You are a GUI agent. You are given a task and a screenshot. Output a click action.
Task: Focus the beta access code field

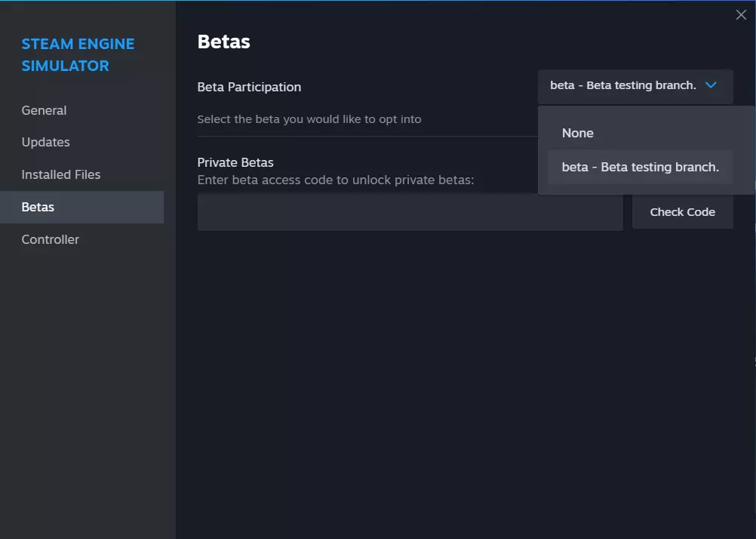click(410, 212)
